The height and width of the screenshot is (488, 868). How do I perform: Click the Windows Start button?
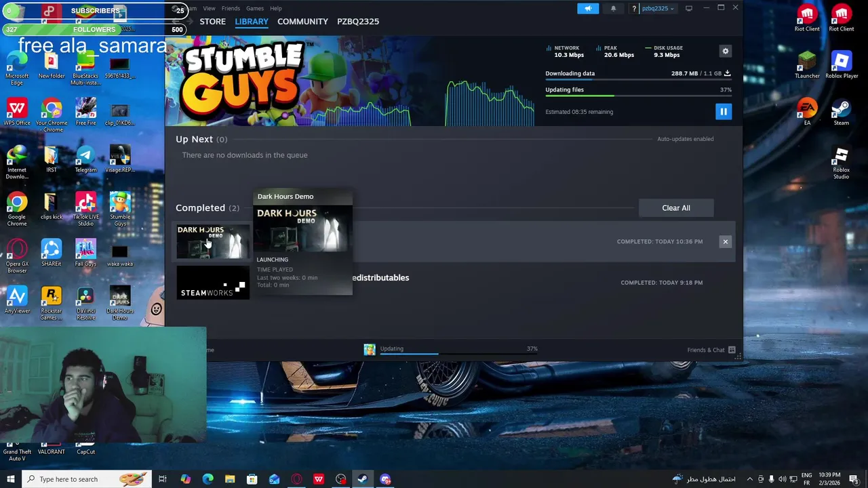[x=11, y=479]
